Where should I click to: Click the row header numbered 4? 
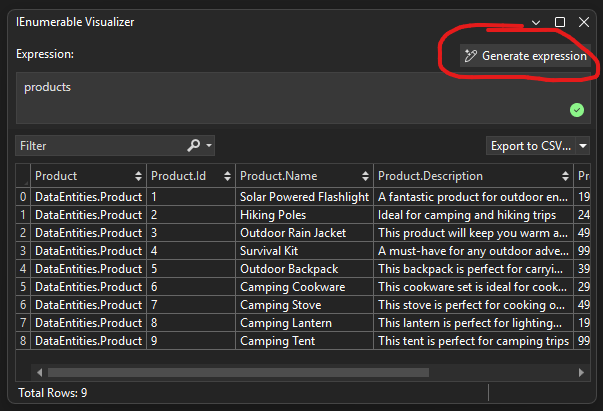pyautogui.click(x=23, y=269)
